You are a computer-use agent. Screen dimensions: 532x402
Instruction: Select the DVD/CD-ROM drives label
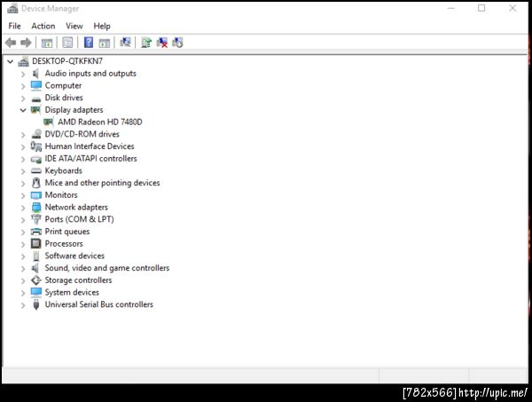click(x=82, y=134)
